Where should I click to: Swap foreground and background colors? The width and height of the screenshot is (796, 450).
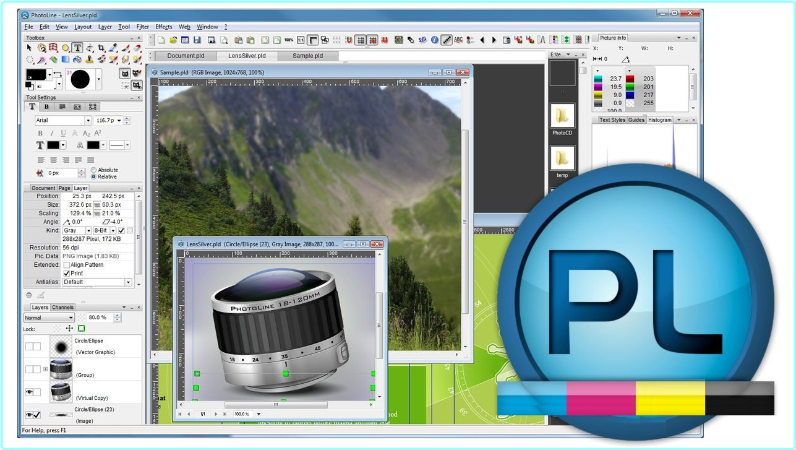[57, 74]
